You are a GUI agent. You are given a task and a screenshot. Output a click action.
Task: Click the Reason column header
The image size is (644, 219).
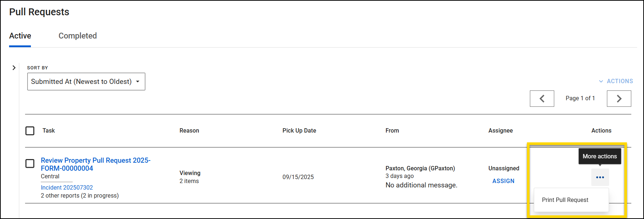point(189,131)
